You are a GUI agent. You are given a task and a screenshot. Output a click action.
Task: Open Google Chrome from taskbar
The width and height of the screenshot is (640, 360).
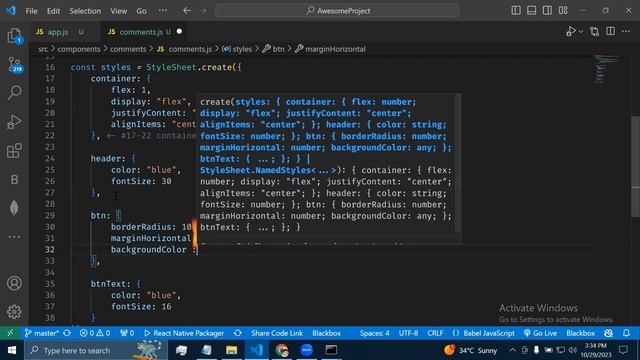click(x=282, y=350)
